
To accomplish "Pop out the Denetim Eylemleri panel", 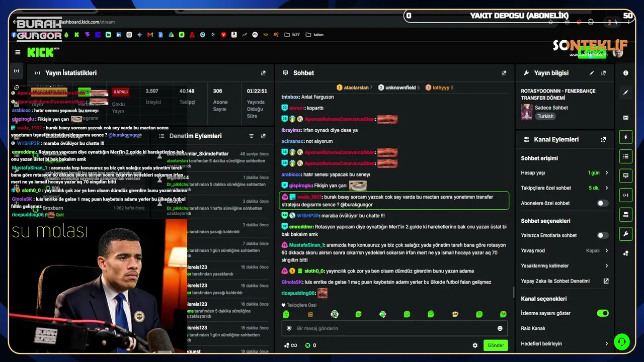I will (x=263, y=136).
